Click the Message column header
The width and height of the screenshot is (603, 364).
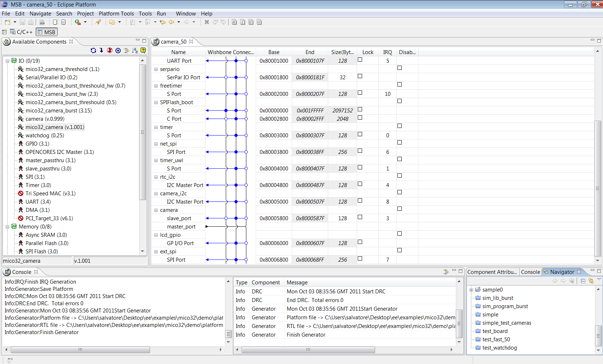point(370,283)
